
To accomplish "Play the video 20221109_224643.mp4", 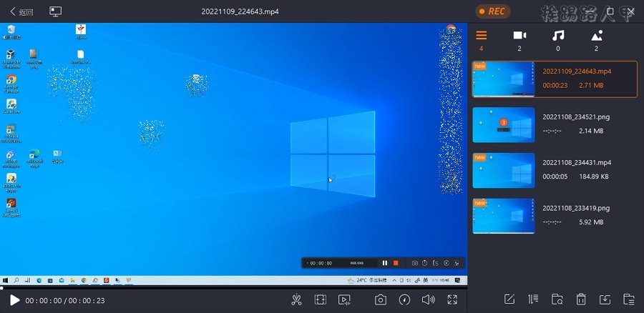I will (15, 300).
